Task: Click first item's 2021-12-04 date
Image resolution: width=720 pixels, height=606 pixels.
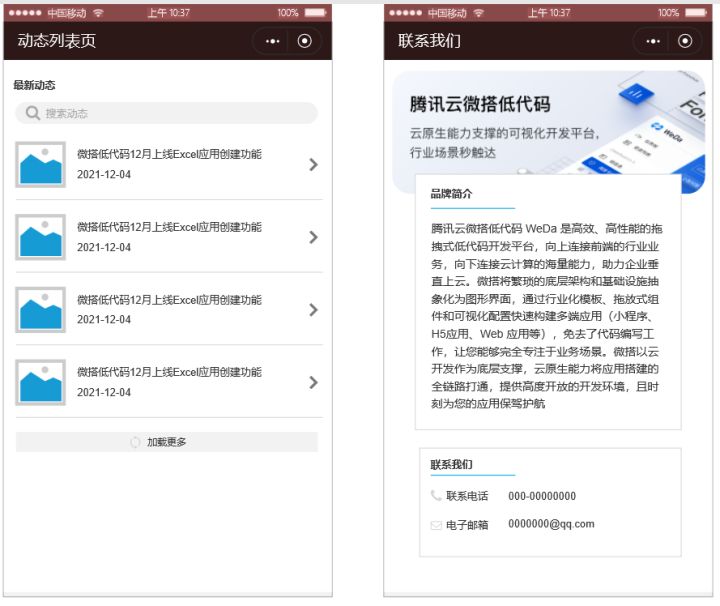Action: [x=104, y=174]
